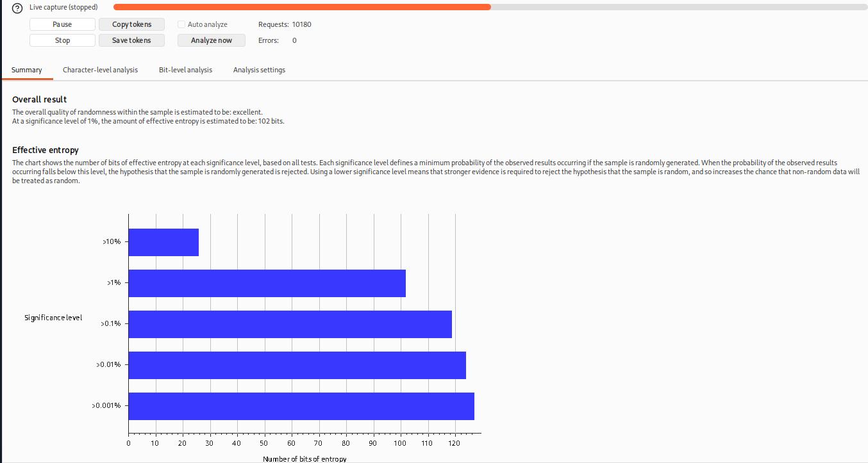This screenshot has width=868, height=463.
Task: Pick the >0.01% bar in the chart
Action: [x=297, y=365]
